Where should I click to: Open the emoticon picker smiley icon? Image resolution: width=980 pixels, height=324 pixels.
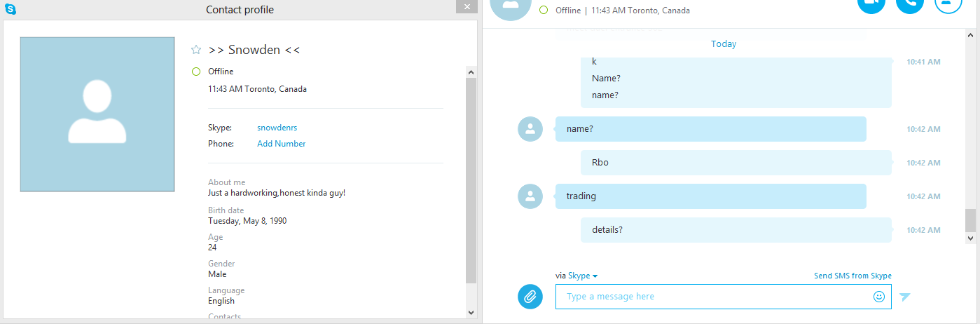tap(879, 297)
